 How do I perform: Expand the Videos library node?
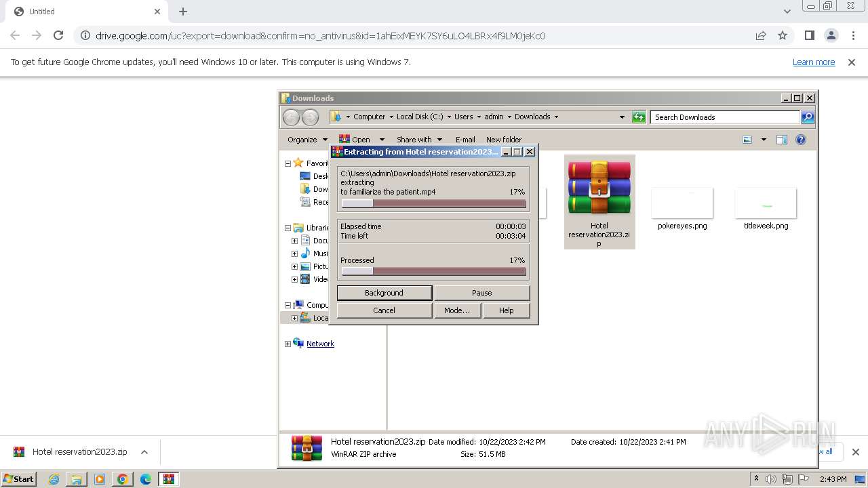point(294,279)
